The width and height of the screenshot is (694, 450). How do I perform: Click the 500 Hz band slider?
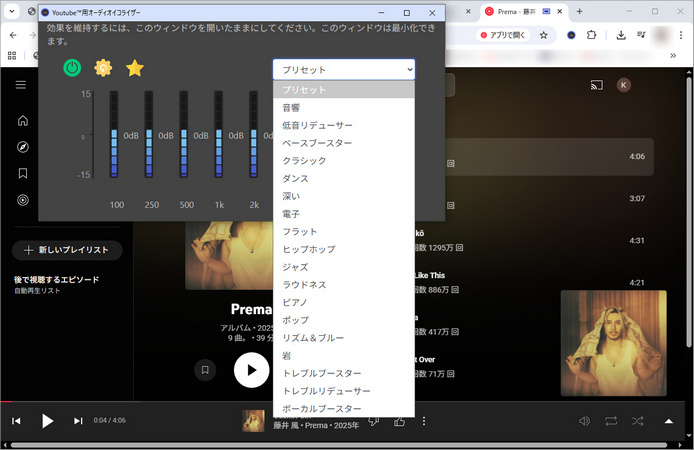(184, 134)
